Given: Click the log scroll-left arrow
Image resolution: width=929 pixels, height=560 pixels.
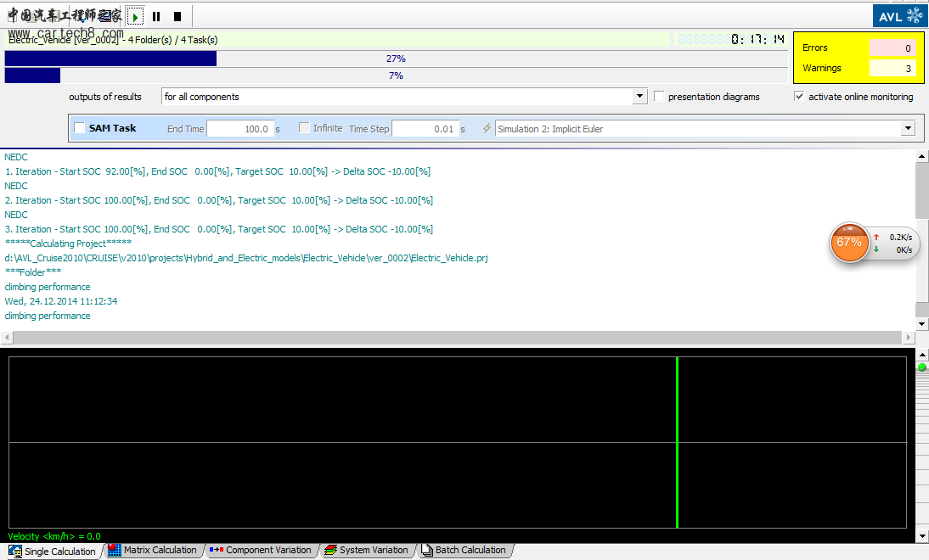Looking at the screenshot, I should (7, 338).
